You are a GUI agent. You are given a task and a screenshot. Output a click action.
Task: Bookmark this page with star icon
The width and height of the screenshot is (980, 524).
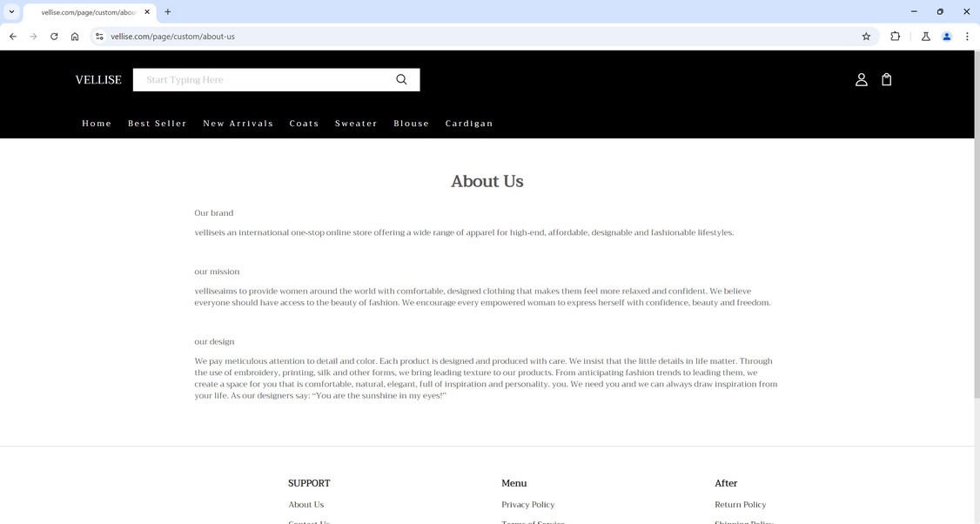point(866,37)
